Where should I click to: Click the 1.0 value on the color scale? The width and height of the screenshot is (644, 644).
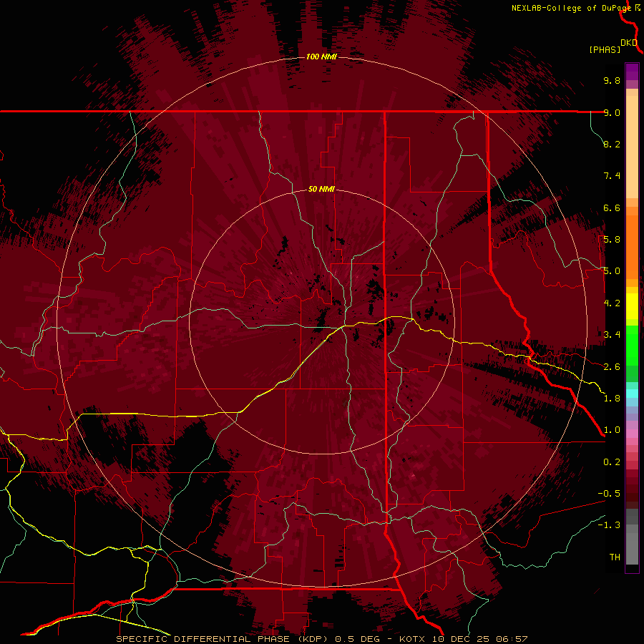pyautogui.click(x=612, y=430)
